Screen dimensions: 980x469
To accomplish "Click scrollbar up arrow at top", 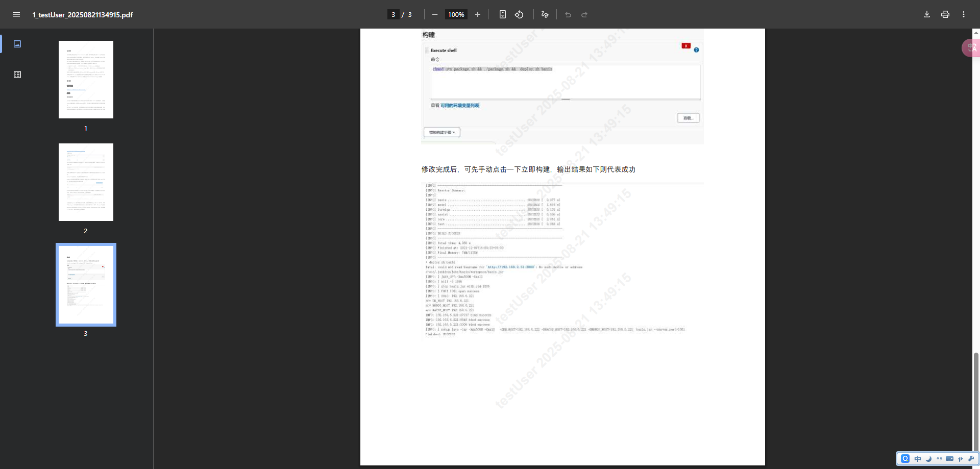I will click(976, 33).
